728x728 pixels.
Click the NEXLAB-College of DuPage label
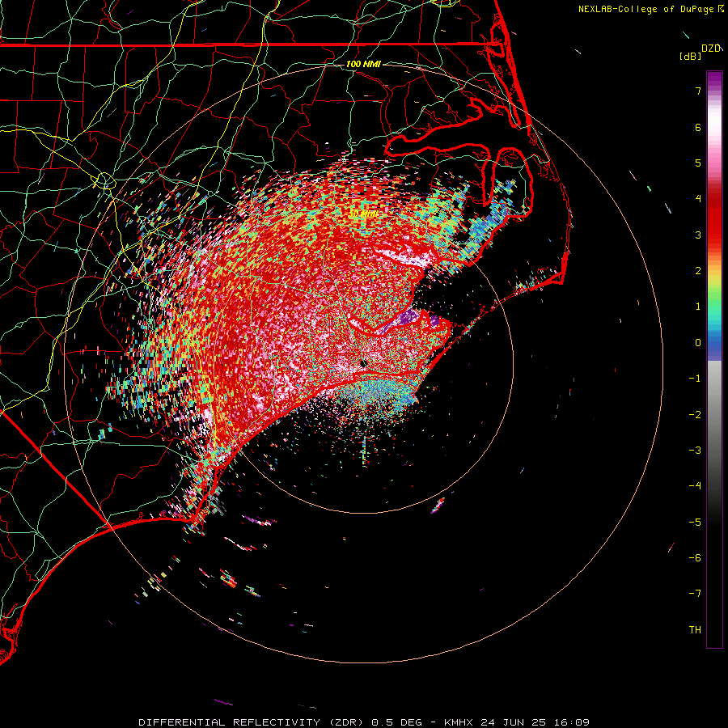coord(645,9)
